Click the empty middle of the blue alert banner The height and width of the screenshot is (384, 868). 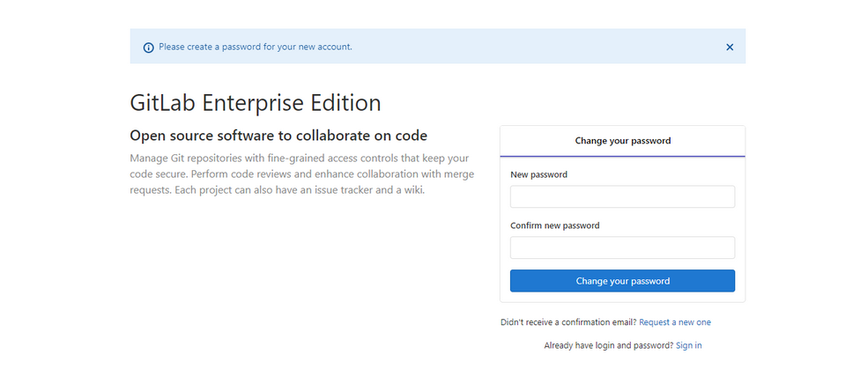(x=529, y=47)
